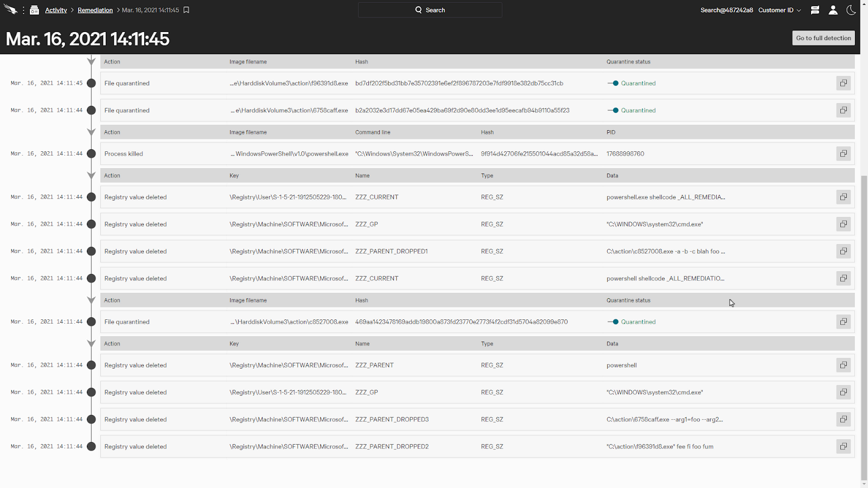Click the timestamp Mar. 16, 2021 14:11:45
The height and width of the screenshot is (488, 868).
(x=47, y=83)
